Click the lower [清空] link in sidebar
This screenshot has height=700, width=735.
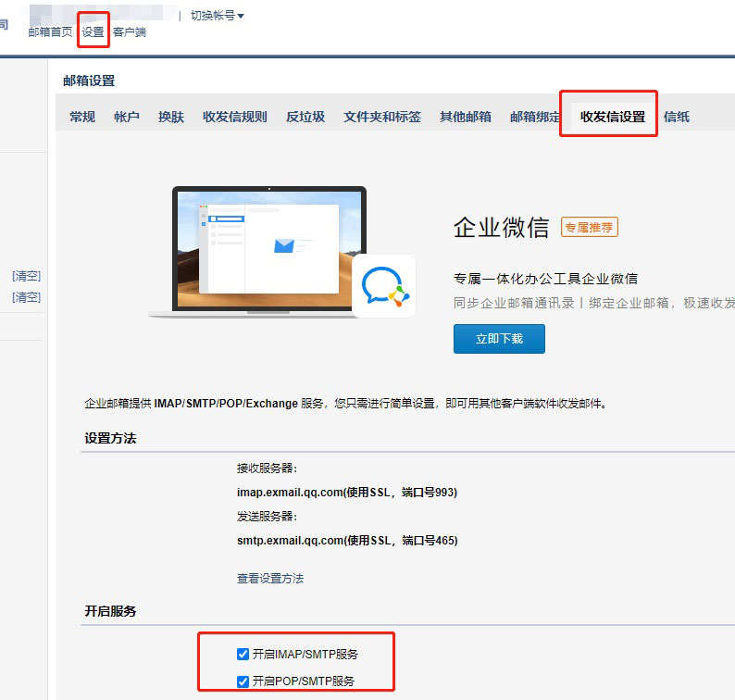click(27, 297)
